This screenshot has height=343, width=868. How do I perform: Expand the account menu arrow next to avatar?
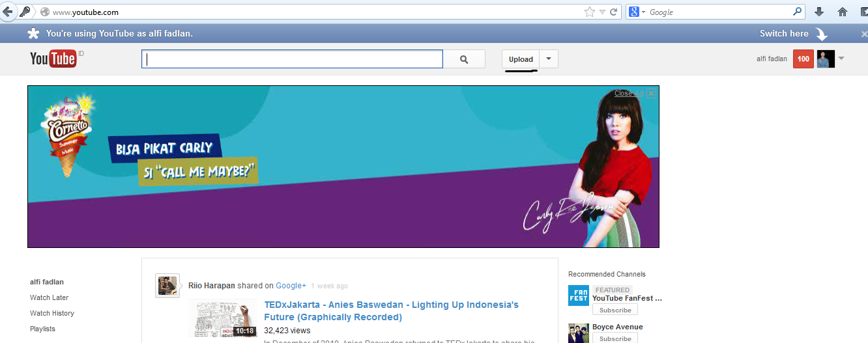point(841,59)
